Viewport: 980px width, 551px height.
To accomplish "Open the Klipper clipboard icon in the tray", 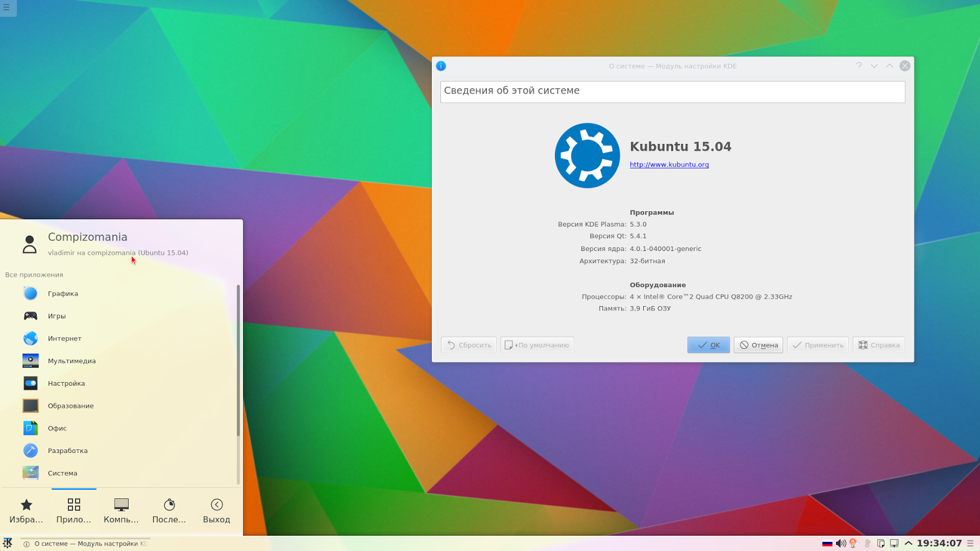I will pyautogui.click(x=881, y=543).
